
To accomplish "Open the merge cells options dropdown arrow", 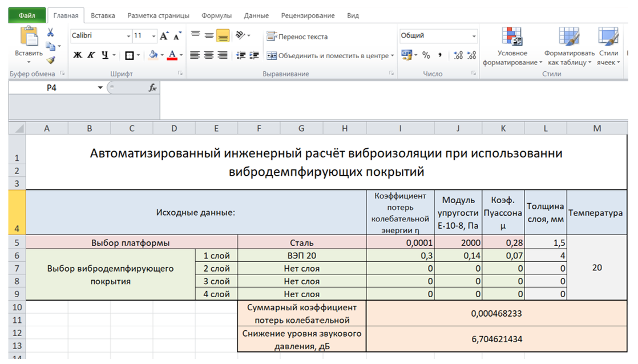I will [x=392, y=56].
